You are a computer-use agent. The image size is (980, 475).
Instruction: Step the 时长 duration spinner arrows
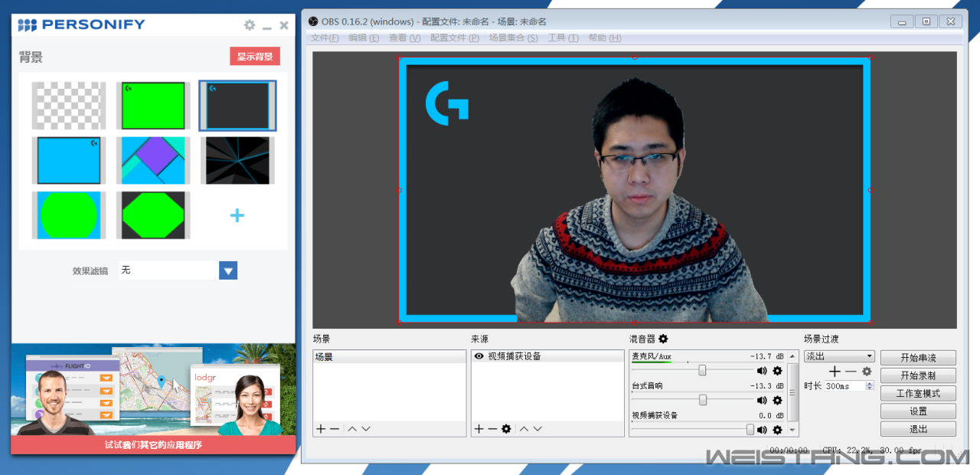tap(870, 386)
